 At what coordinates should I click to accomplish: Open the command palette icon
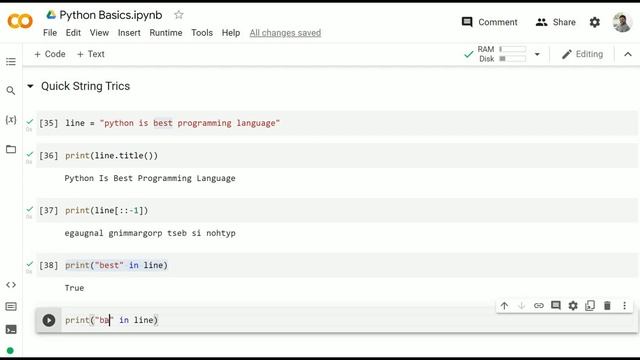coord(11,307)
